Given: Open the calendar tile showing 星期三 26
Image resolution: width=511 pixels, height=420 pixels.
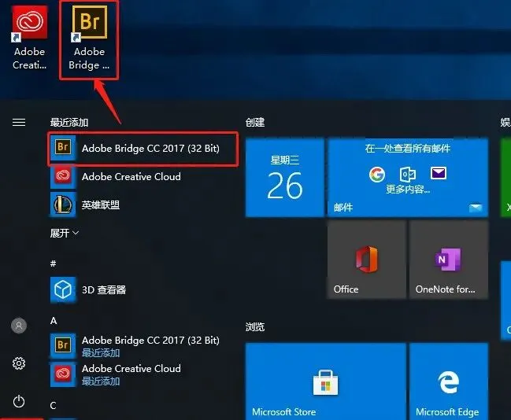Looking at the screenshot, I should pos(285,178).
